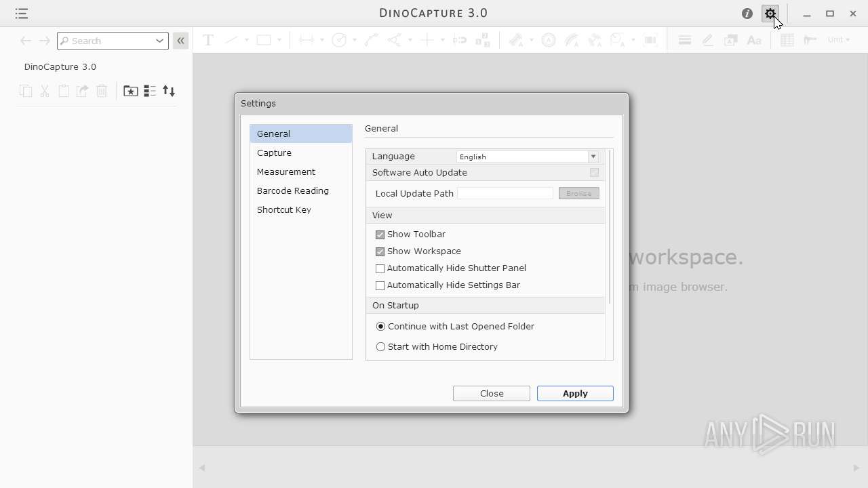Click the Export/share arrow icon
This screenshot has width=868, height=488.
[x=83, y=91]
